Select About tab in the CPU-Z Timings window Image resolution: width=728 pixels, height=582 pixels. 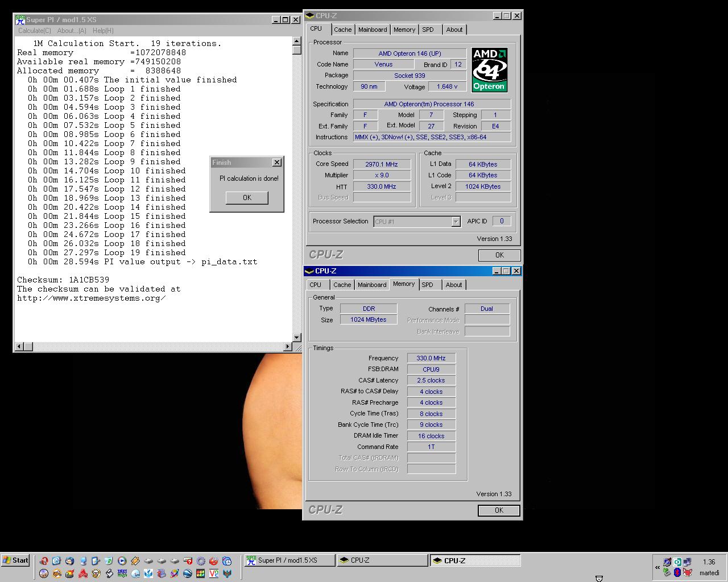click(454, 285)
